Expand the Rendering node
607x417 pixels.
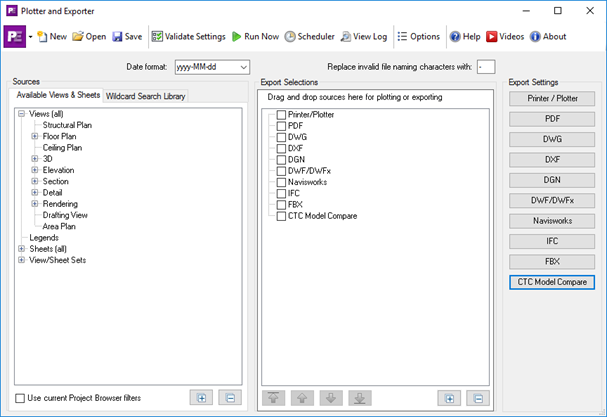click(x=35, y=203)
